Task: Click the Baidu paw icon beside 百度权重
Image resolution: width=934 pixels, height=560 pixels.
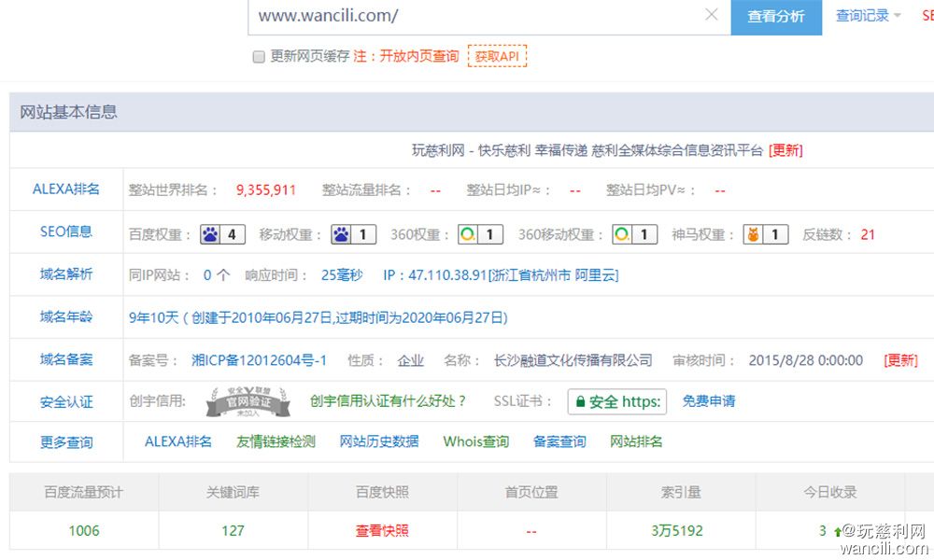Action: click(210, 234)
